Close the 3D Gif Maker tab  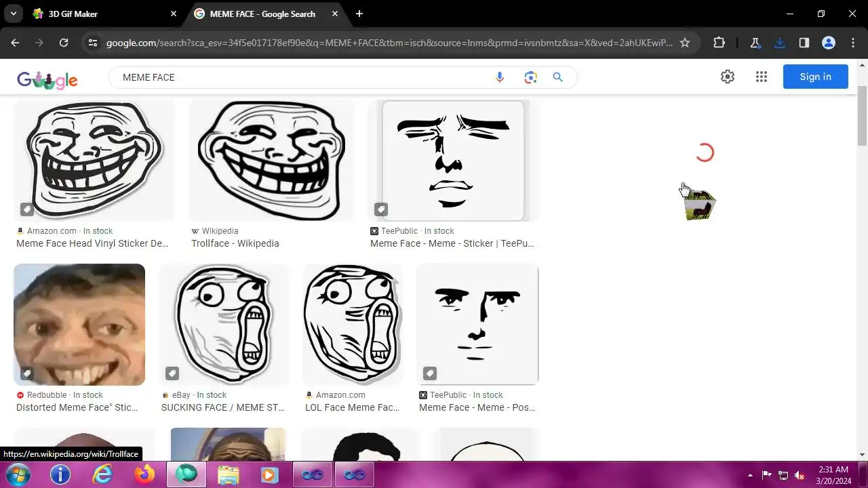174,14
